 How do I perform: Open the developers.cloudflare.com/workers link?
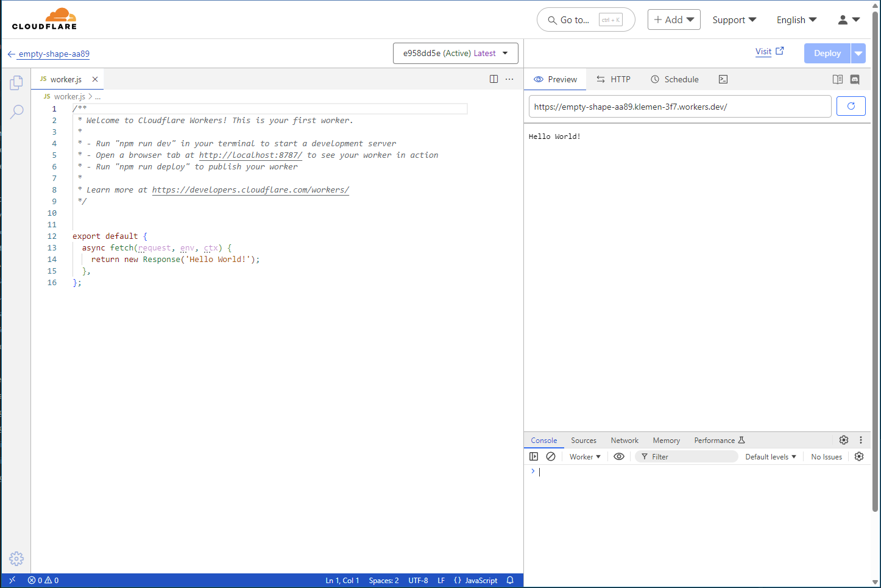pyautogui.click(x=250, y=190)
